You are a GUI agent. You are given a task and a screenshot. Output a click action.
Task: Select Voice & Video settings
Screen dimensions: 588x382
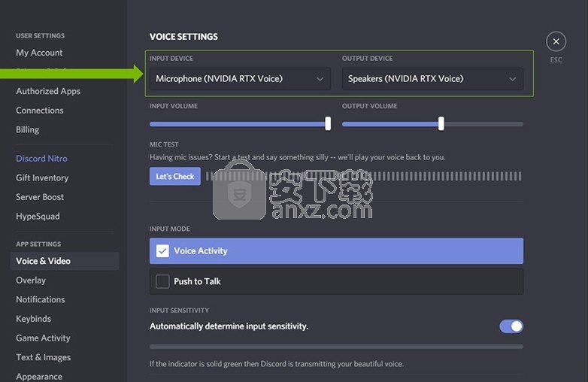[65, 261]
